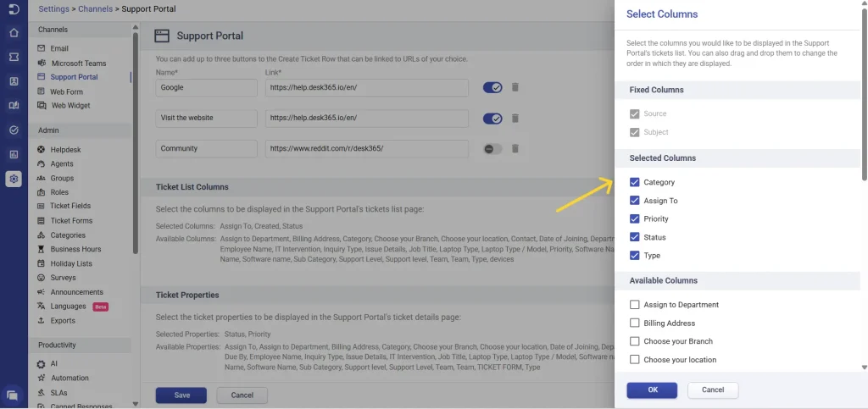868x409 pixels.
Task: Open the Reports chart icon in rail
Action: point(14,154)
